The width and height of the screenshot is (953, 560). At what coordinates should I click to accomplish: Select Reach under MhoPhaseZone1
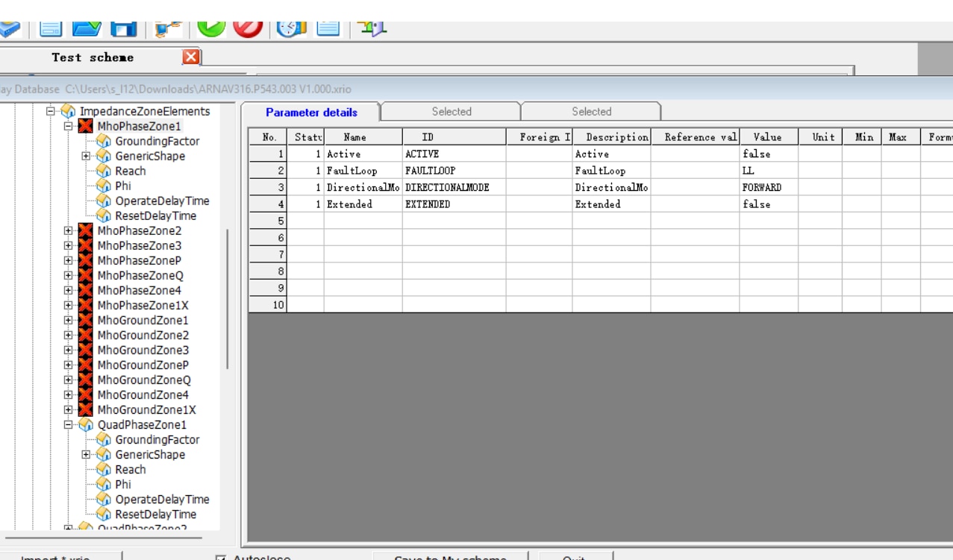[x=131, y=171]
